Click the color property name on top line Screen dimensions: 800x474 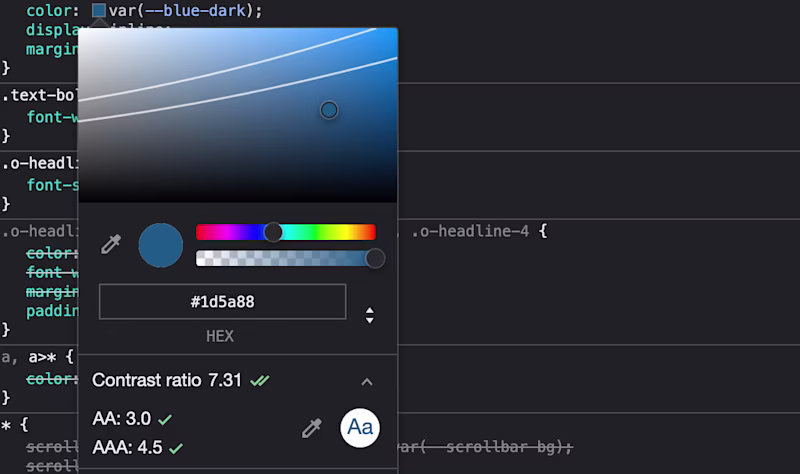pos(49,10)
